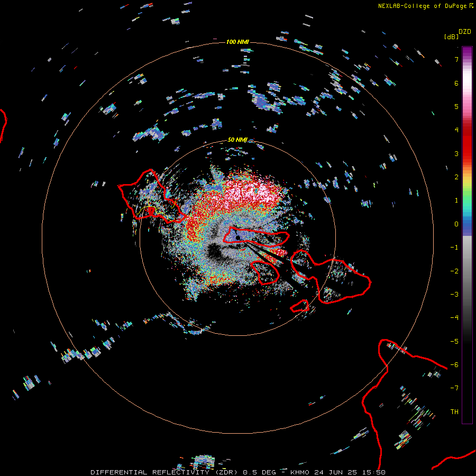Click the DZD legend title

click(x=465, y=32)
